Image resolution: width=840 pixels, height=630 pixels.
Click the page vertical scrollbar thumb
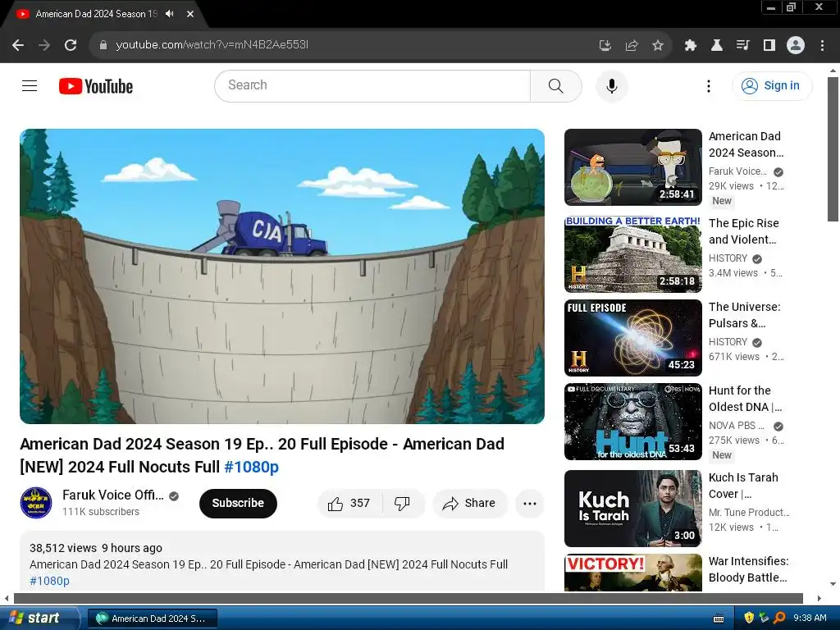click(x=833, y=149)
